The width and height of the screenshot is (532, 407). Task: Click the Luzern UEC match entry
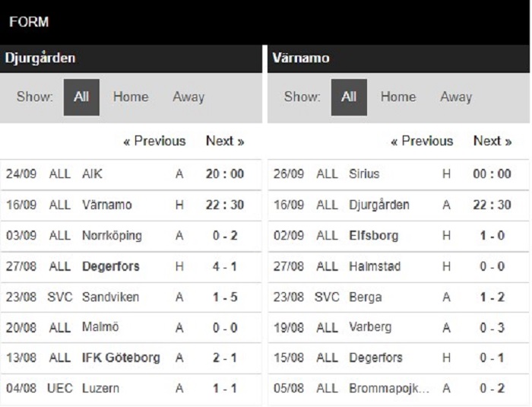pos(131,388)
